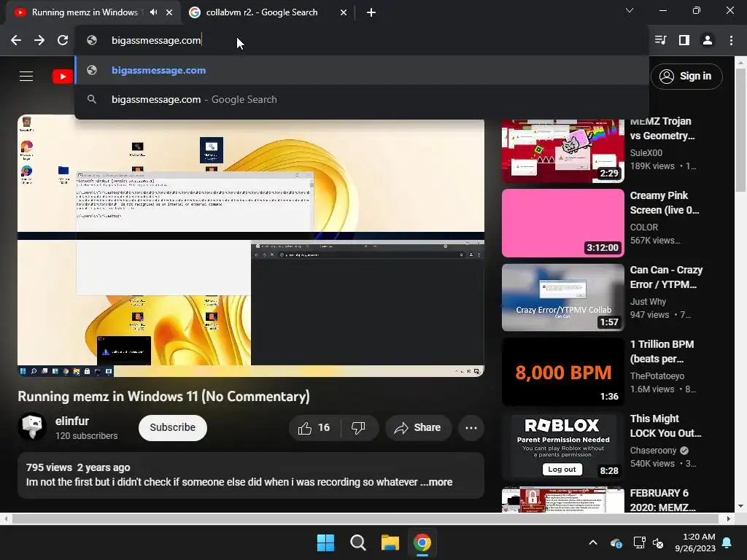Screen dimensions: 747x560
Task: Open the tab search chevron in the title bar
Action: click(630, 10)
